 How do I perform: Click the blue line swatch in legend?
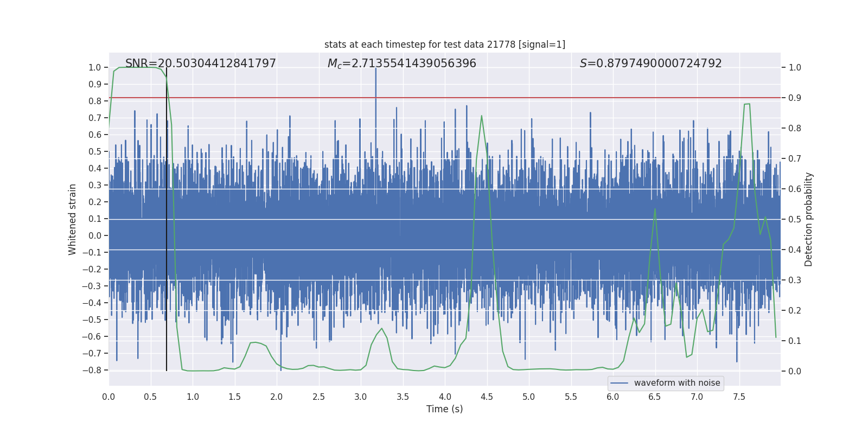point(619,383)
